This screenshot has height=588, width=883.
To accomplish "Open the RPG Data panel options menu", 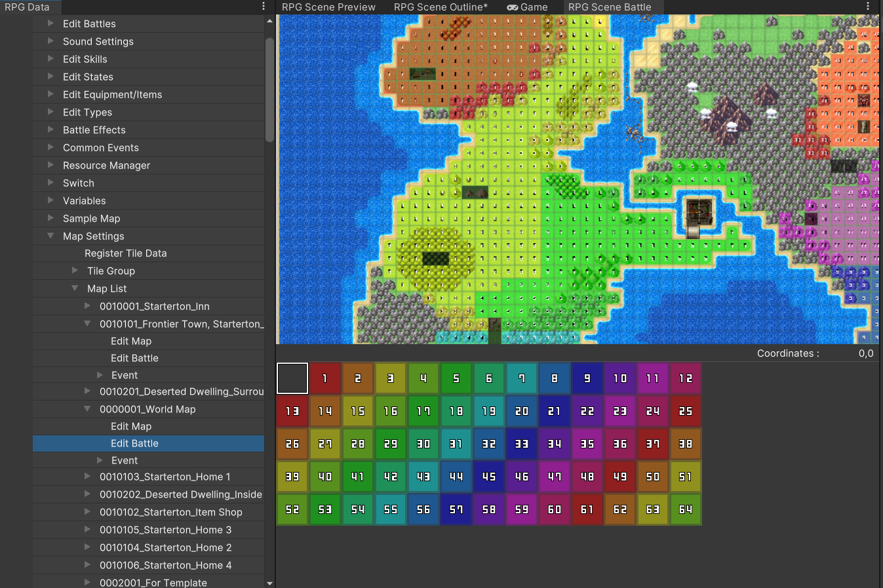I will [264, 7].
